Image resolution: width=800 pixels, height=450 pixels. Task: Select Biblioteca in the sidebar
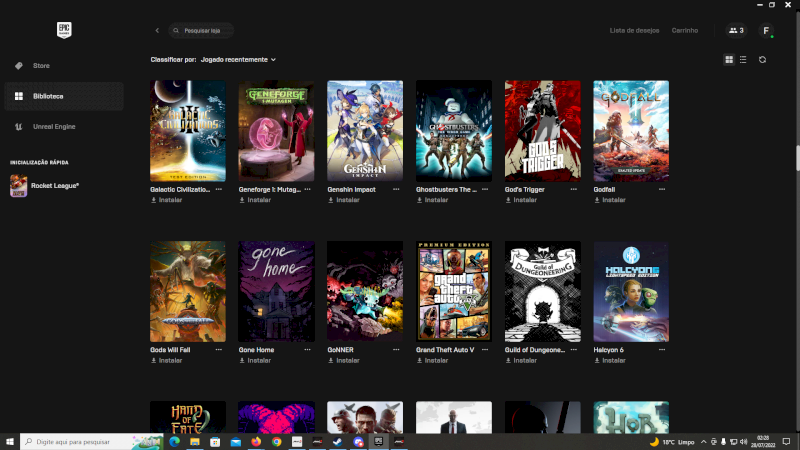(48, 96)
